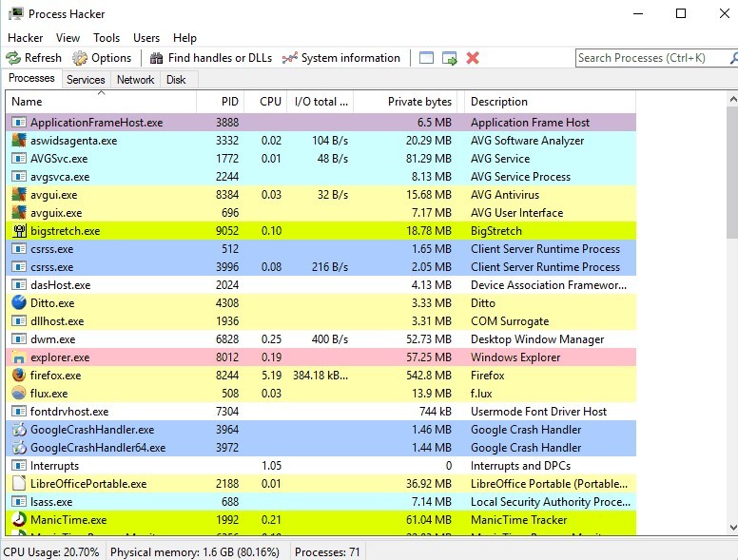Open System information graph icon
Image resolution: width=738 pixels, height=560 pixels.
(x=290, y=58)
